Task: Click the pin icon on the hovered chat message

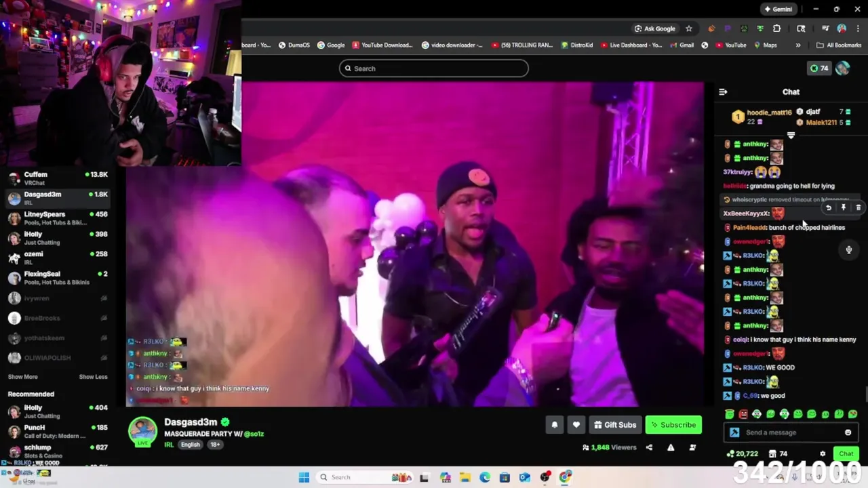Action: point(843,208)
